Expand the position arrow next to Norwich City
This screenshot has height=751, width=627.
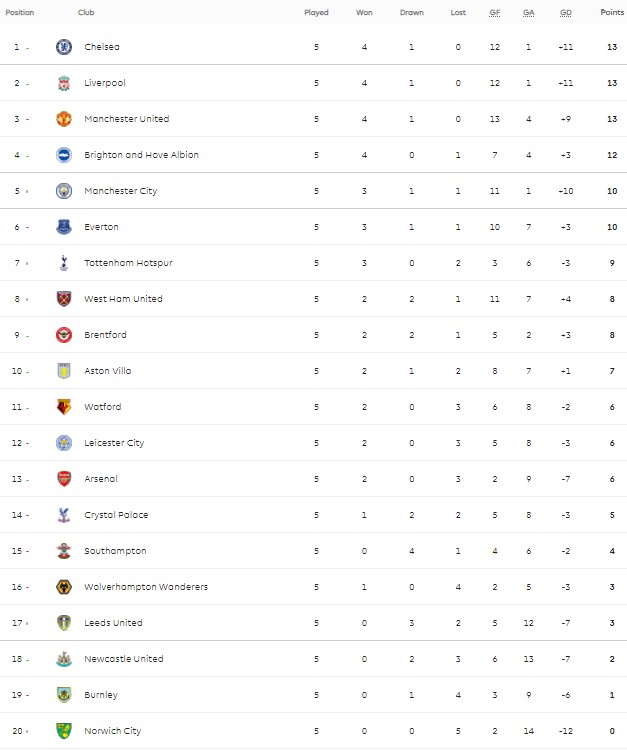[x=29, y=731]
